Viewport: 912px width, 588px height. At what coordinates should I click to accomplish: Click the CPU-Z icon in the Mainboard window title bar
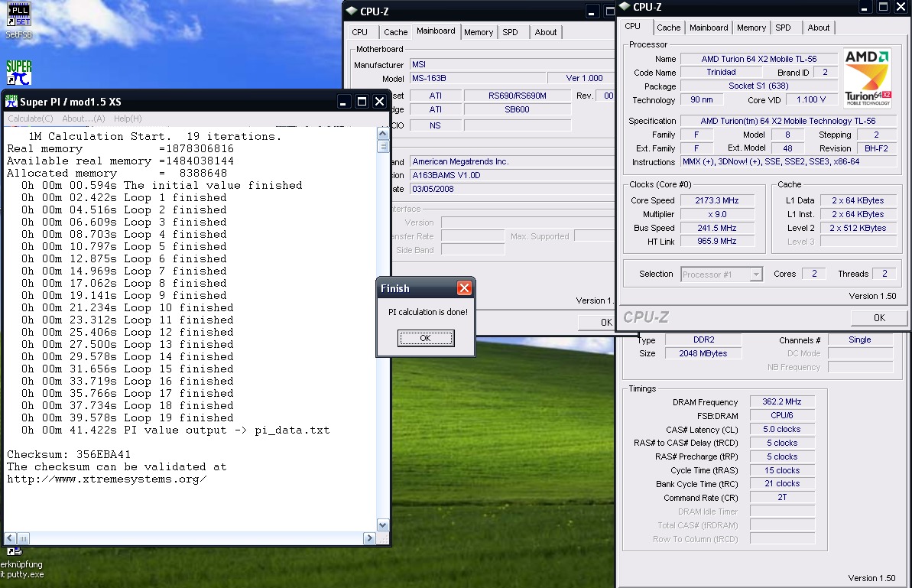click(x=352, y=11)
